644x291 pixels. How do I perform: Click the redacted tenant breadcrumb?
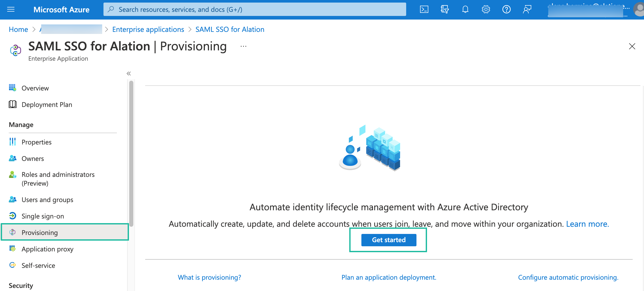click(71, 29)
